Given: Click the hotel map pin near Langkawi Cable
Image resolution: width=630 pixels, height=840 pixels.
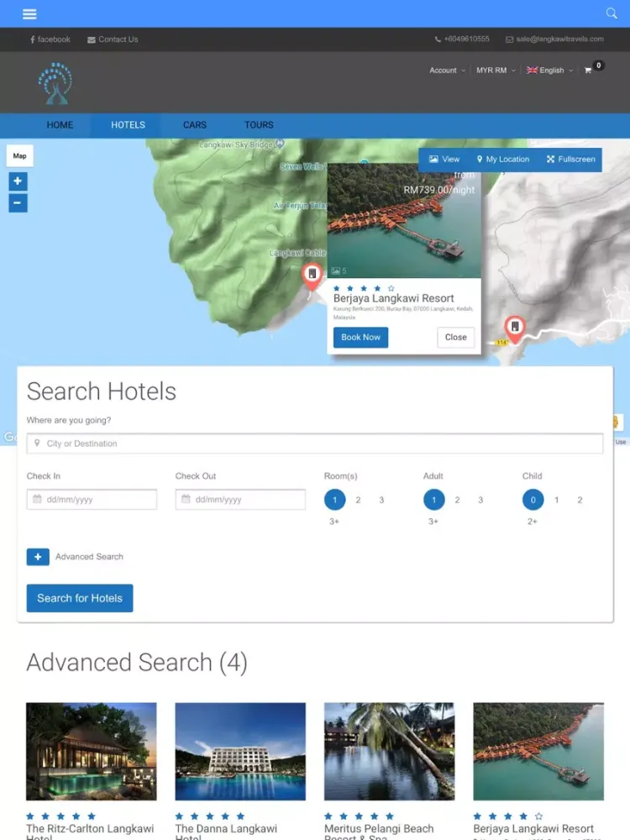Looking at the screenshot, I should 312,276.
